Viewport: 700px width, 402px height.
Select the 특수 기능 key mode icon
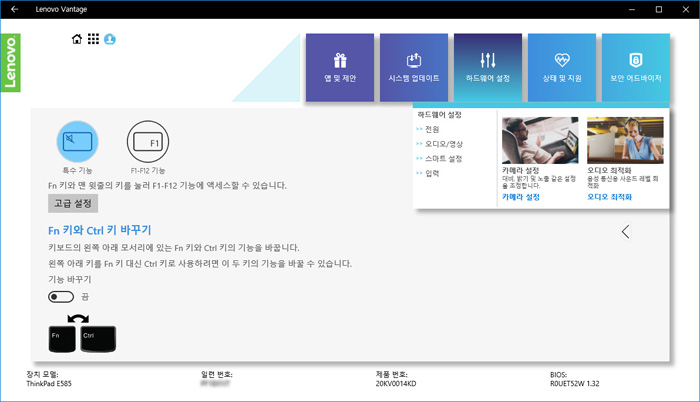[77, 142]
